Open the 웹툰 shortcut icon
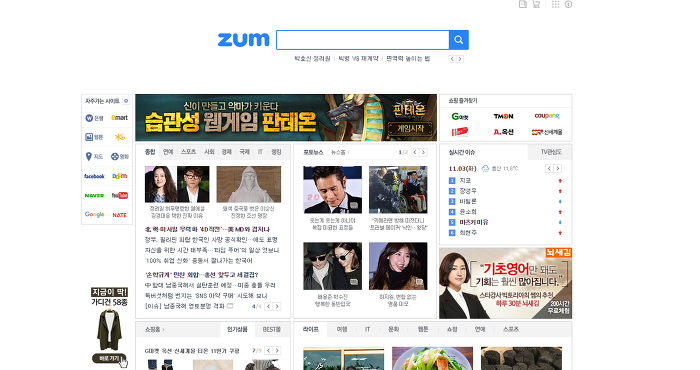The height and width of the screenshot is (370, 700). click(94, 137)
